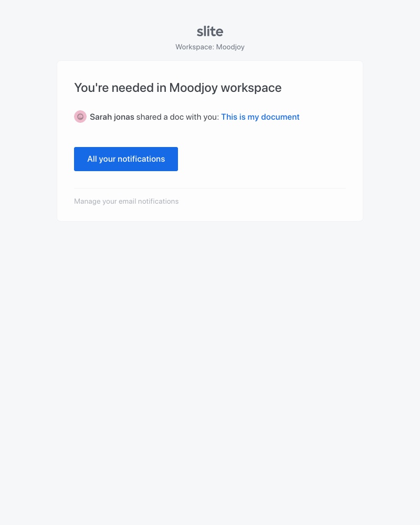The height and width of the screenshot is (525, 420).
Task: Click the slite logo at top
Action: [210, 31]
